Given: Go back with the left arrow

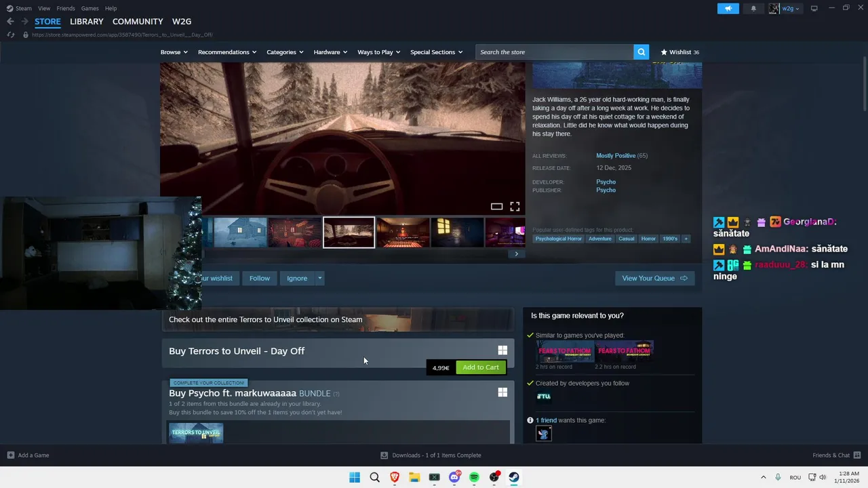Looking at the screenshot, I should 10,22.
